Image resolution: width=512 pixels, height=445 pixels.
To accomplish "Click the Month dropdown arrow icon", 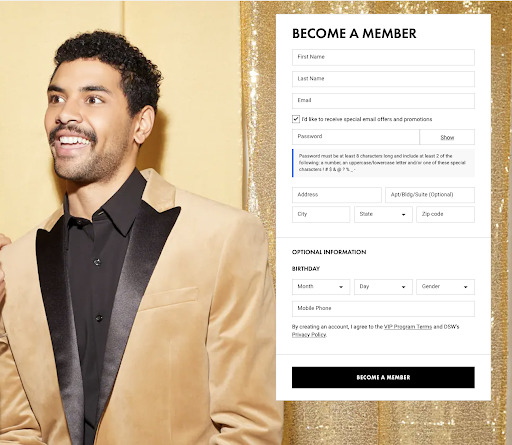I will [341, 287].
